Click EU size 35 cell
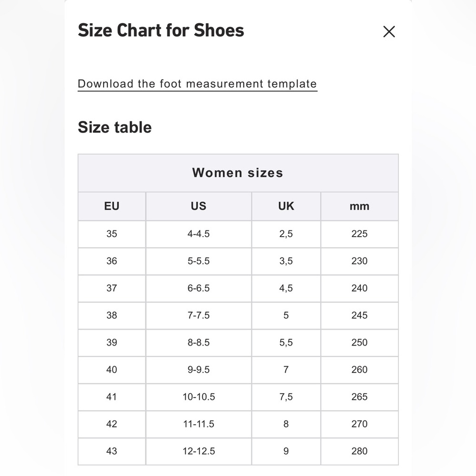This screenshot has height=476, width=476. (112, 234)
